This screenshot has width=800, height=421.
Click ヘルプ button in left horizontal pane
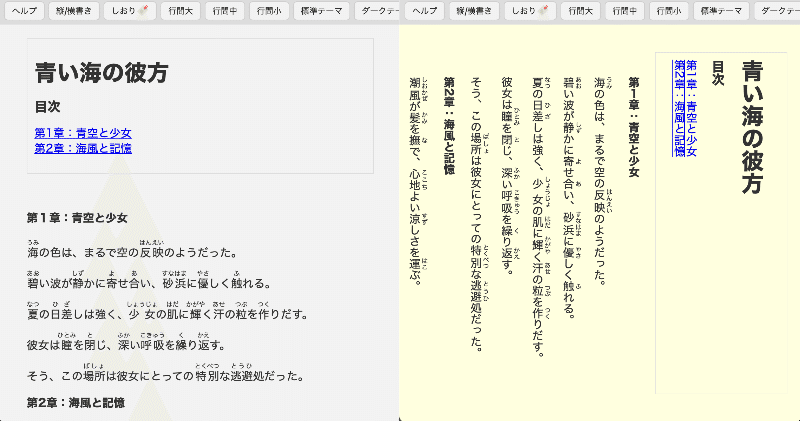click(24, 11)
